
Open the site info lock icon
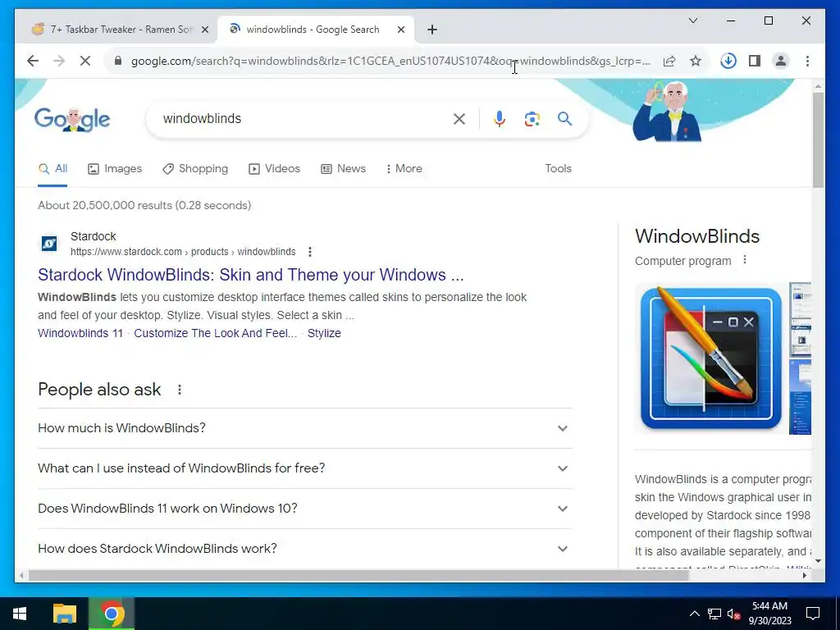point(118,61)
